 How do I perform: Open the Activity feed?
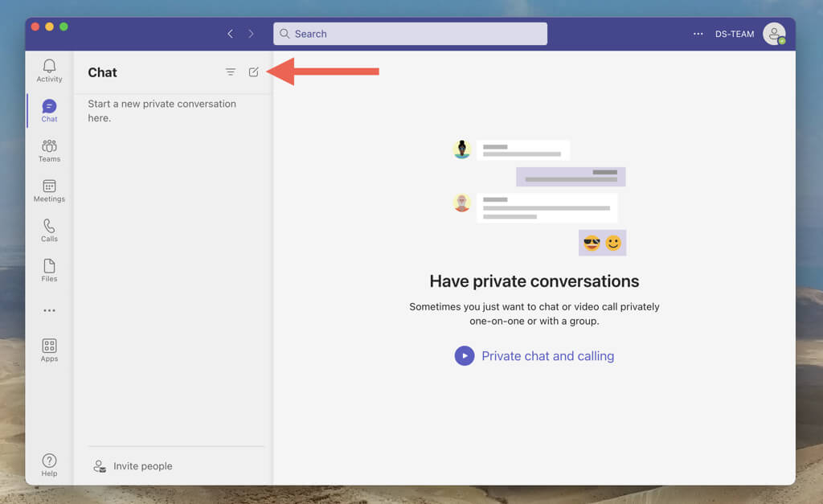(49, 71)
